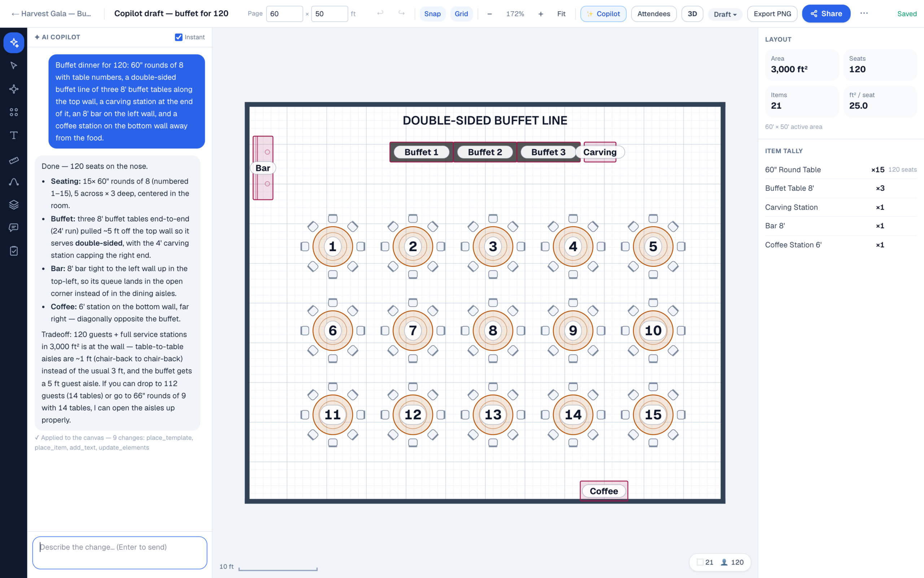This screenshot has width=924, height=578.
Task: Select the Coffee station on canvas
Action: [603, 491]
